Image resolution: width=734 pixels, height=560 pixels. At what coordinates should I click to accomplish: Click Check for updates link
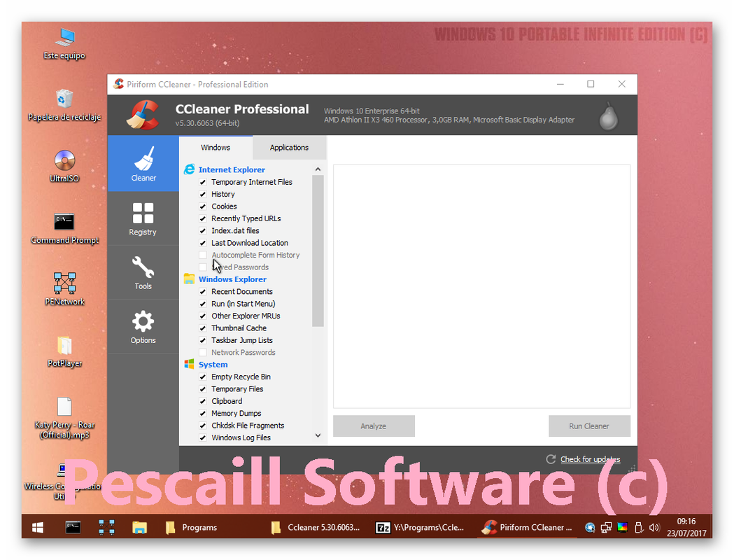click(x=591, y=459)
